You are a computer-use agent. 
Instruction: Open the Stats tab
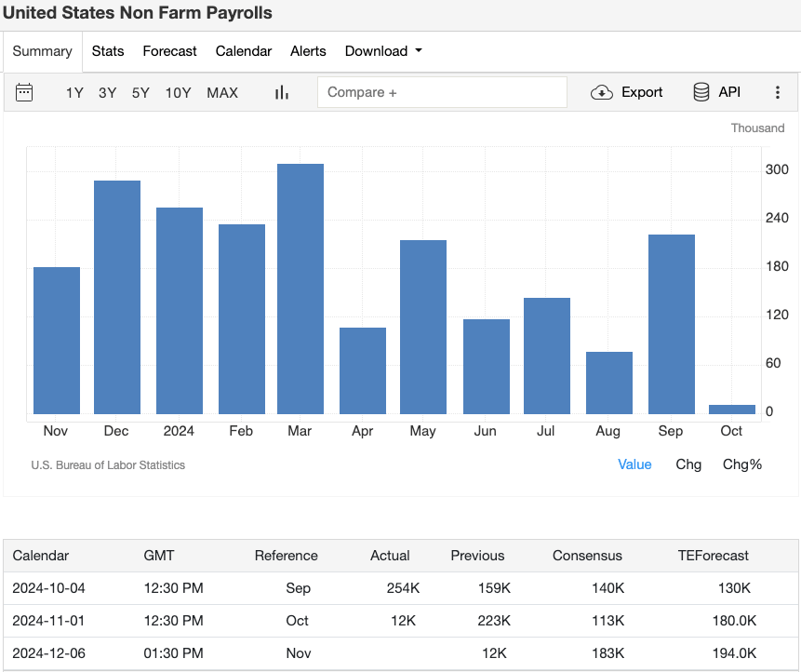(x=107, y=51)
